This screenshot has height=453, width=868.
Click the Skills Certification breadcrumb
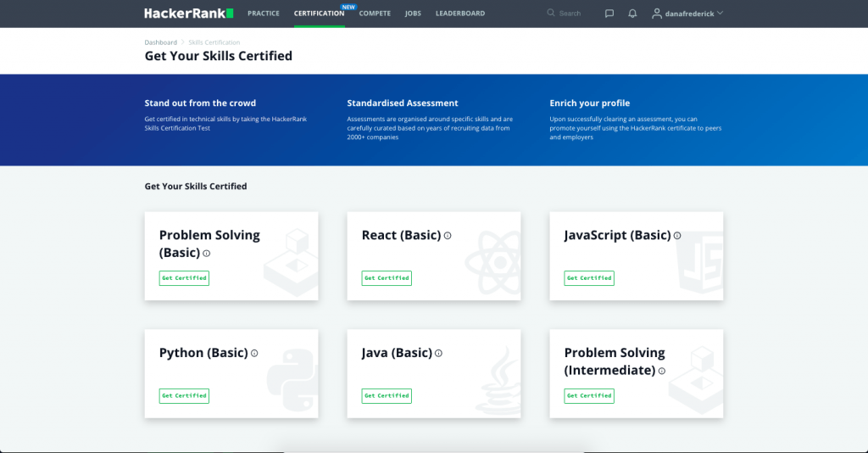pyautogui.click(x=214, y=42)
